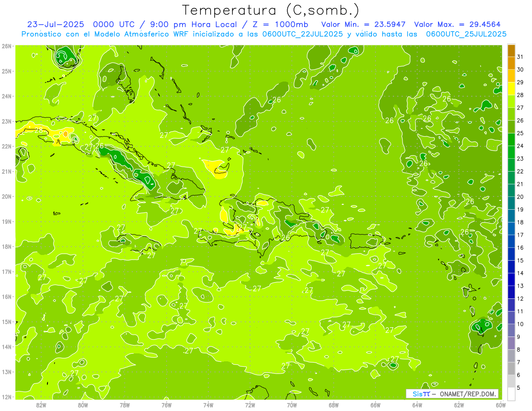Screen dimensions: 532x411
Task: Click the 80W longitude axis label
Action: coord(82,405)
